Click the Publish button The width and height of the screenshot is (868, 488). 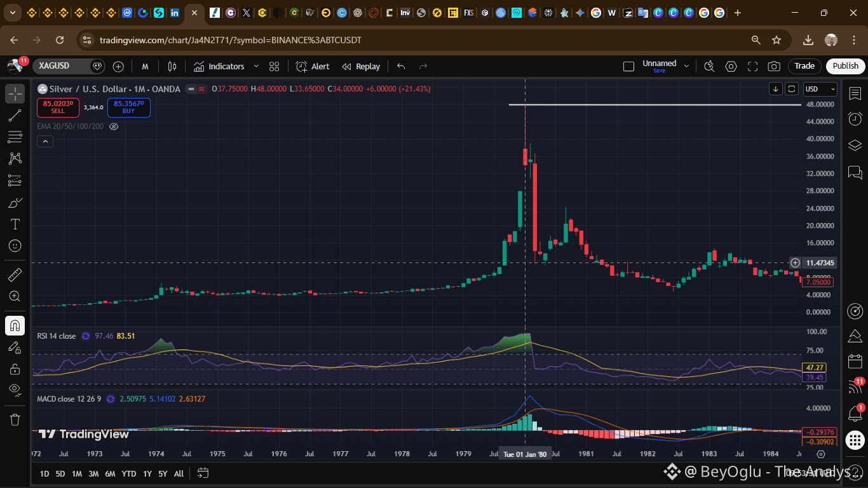tap(846, 66)
